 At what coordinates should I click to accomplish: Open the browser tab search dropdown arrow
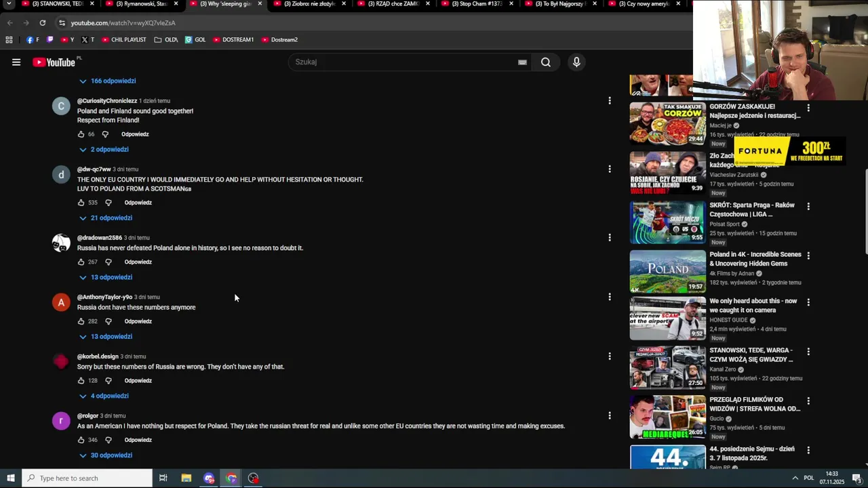(x=9, y=4)
